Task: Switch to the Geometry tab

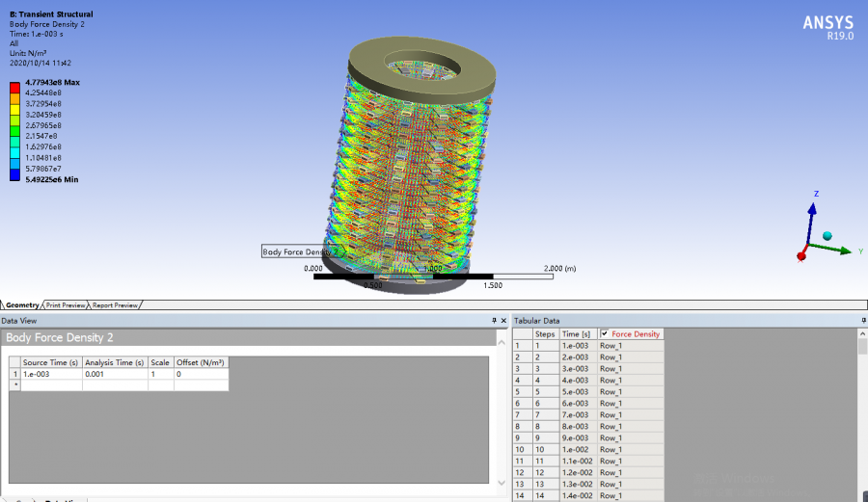Action: point(22,304)
